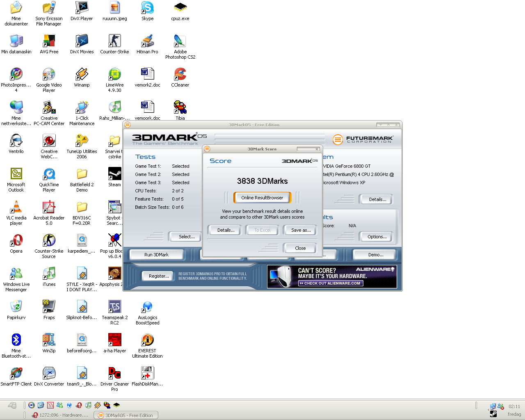The height and width of the screenshot is (420, 525).
Task: Click the taskbar clock showing 02:11
Action: (x=514, y=406)
